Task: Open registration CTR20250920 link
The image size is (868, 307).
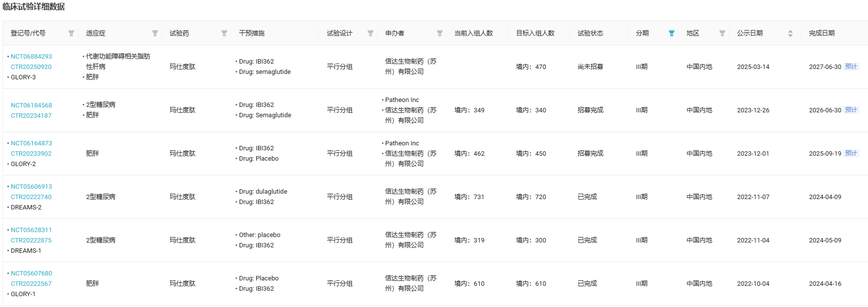Action: (x=31, y=67)
